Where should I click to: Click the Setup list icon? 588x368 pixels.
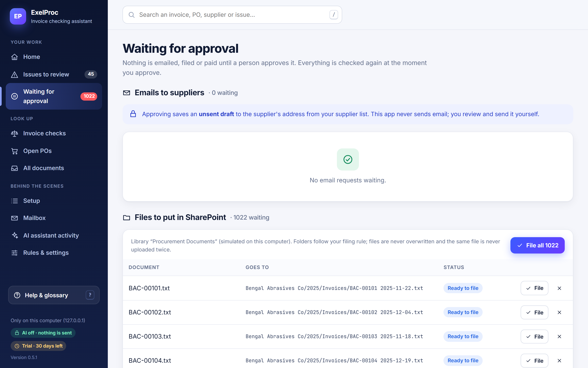(14, 201)
